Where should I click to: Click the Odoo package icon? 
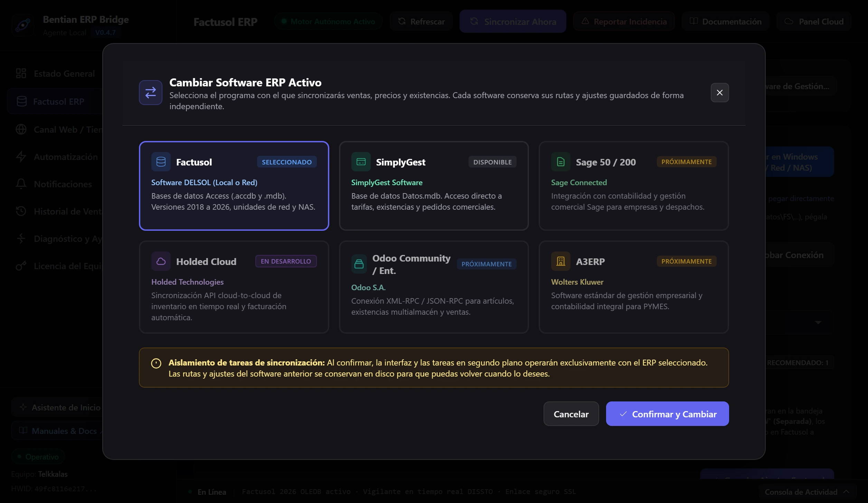click(359, 264)
